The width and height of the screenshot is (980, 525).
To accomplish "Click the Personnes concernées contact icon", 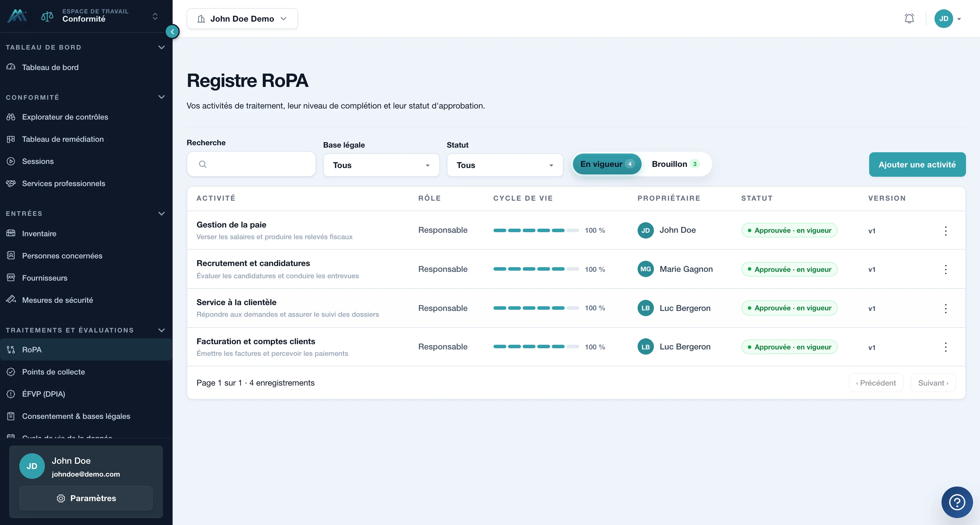I will [11, 255].
